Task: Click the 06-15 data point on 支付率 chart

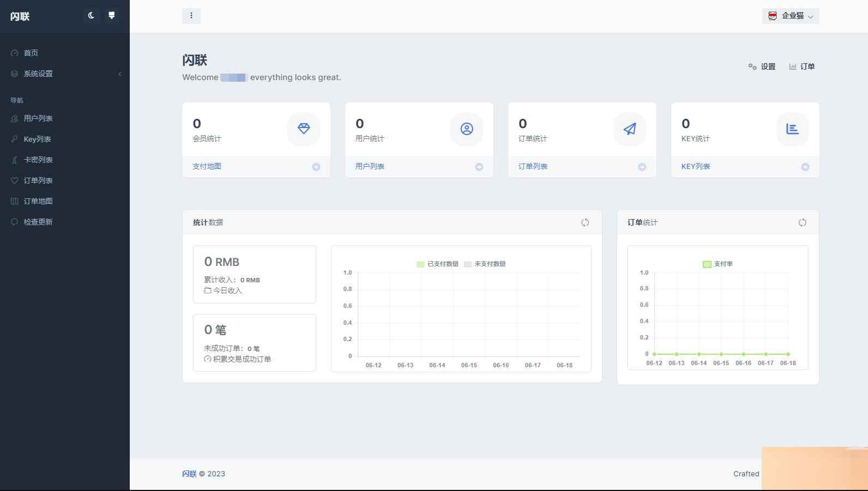Action: (721, 354)
